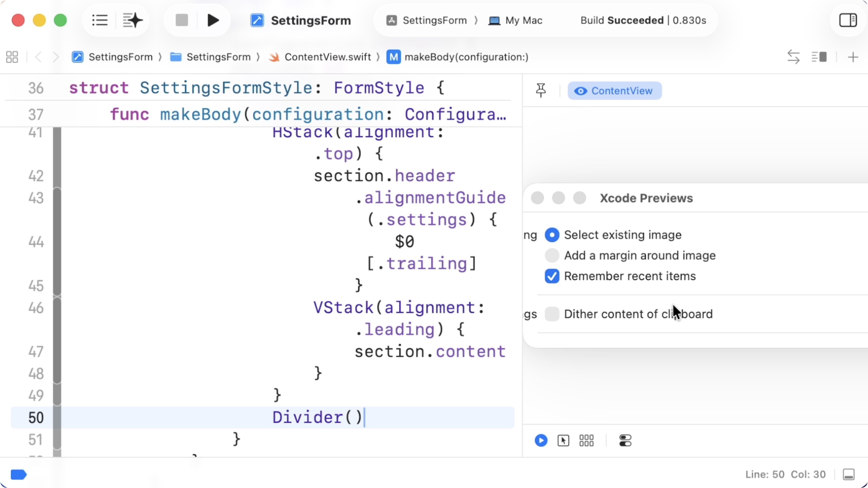The image size is (868, 488).
Task: Start the live preview mode button
Action: [x=541, y=441]
